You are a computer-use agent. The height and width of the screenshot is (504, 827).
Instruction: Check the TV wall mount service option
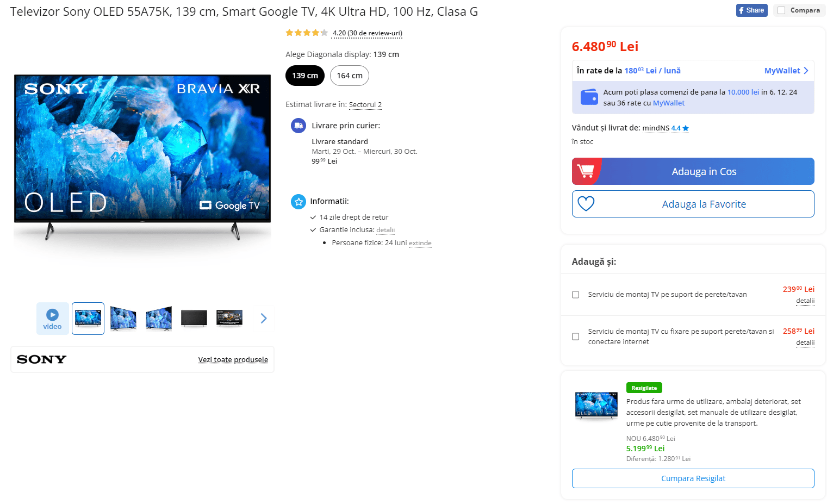click(575, 295)
